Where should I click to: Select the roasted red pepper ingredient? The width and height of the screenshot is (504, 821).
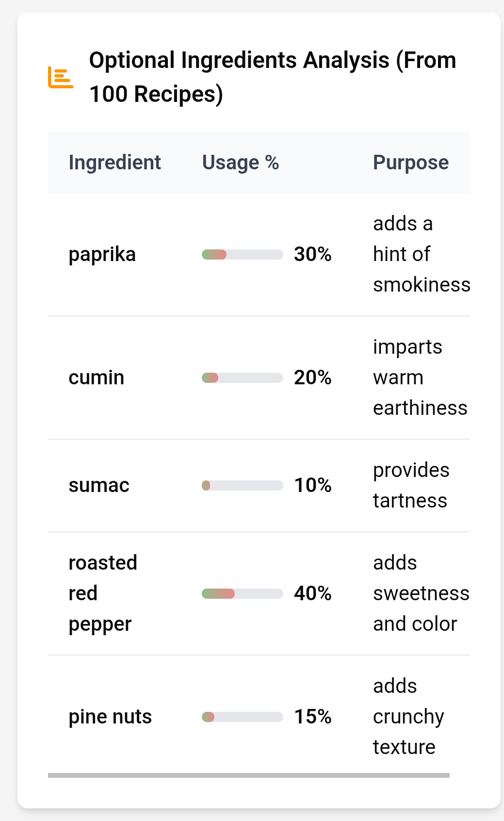pyautogui.click(x=103, y=593)
